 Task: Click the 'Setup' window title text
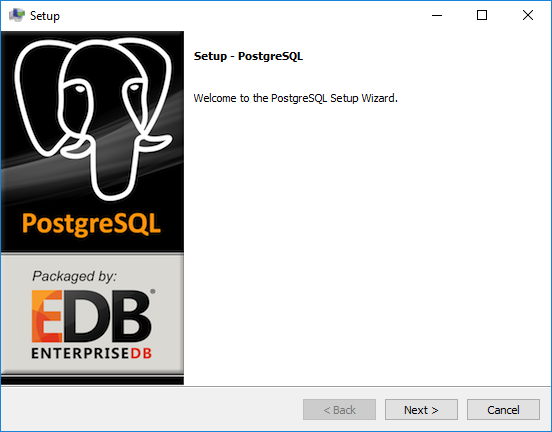click(45, 16)
